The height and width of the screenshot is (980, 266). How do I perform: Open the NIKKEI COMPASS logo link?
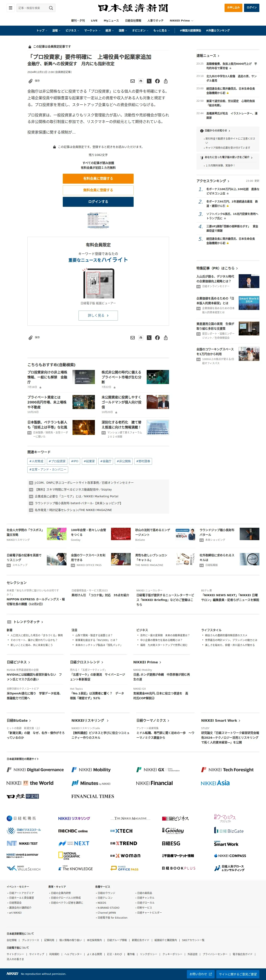tap(230, 856)
